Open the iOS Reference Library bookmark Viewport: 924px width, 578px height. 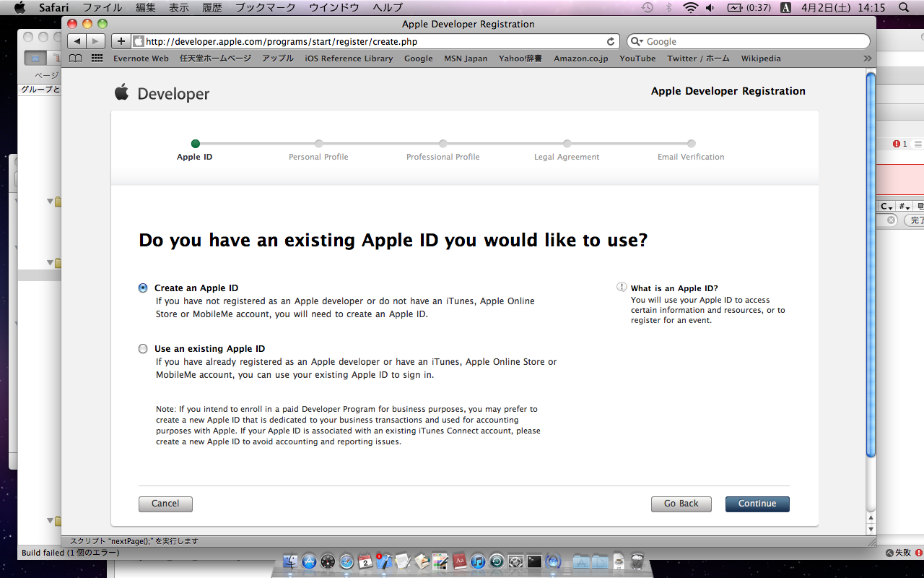[349, 59]
